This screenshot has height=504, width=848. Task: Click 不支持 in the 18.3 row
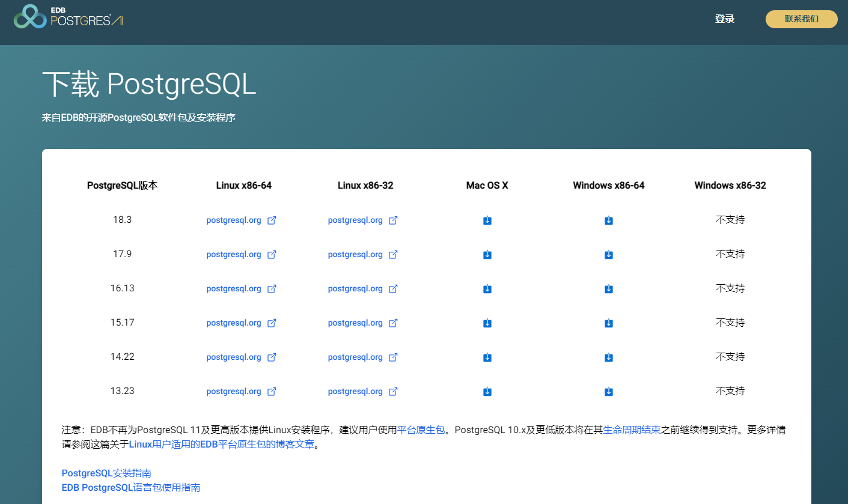tap(730, 220)
